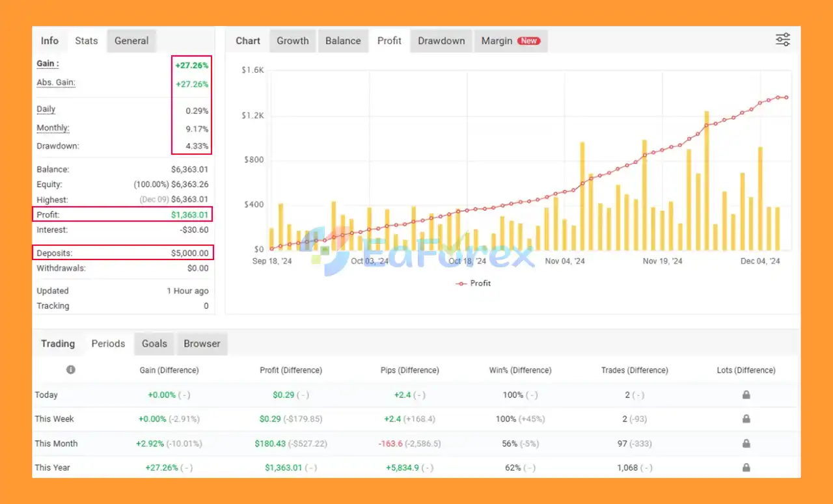The width and height of the screenshot is (833, 504).
Task: Switch to the Stats tab
Action: [x=86, y=40]
